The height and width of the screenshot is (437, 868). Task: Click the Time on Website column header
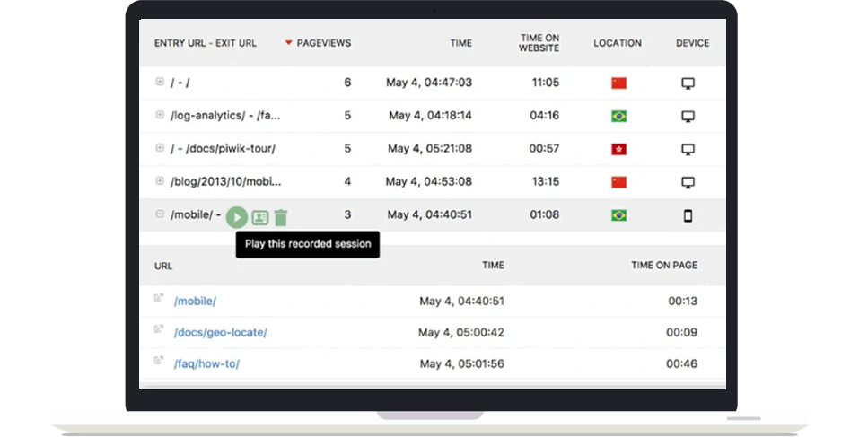(539, 43)
